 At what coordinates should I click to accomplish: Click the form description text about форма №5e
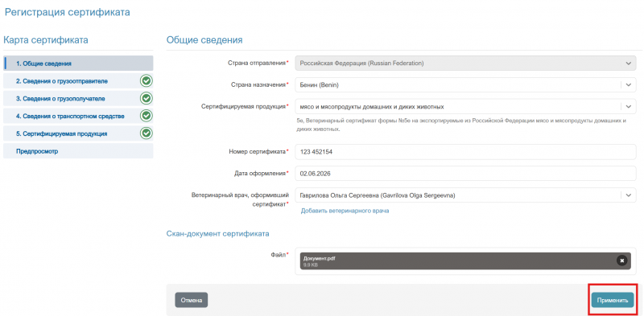click(460, 125)
